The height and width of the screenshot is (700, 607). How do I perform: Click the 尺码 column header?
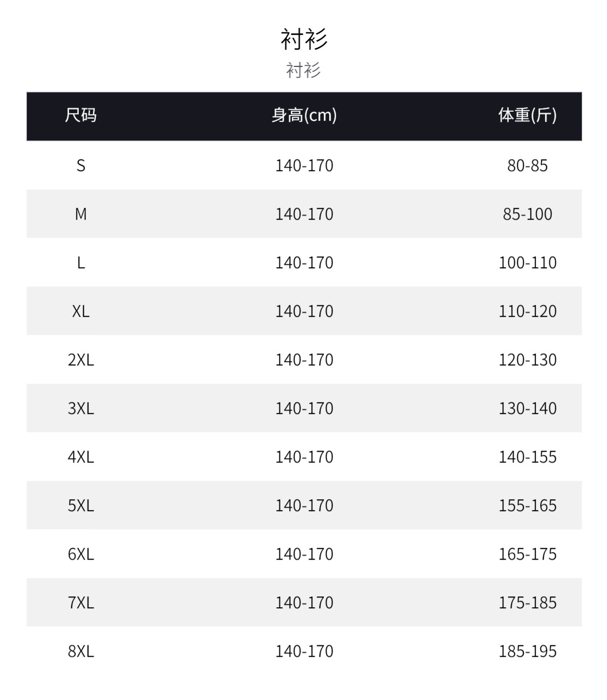(81, 115)
